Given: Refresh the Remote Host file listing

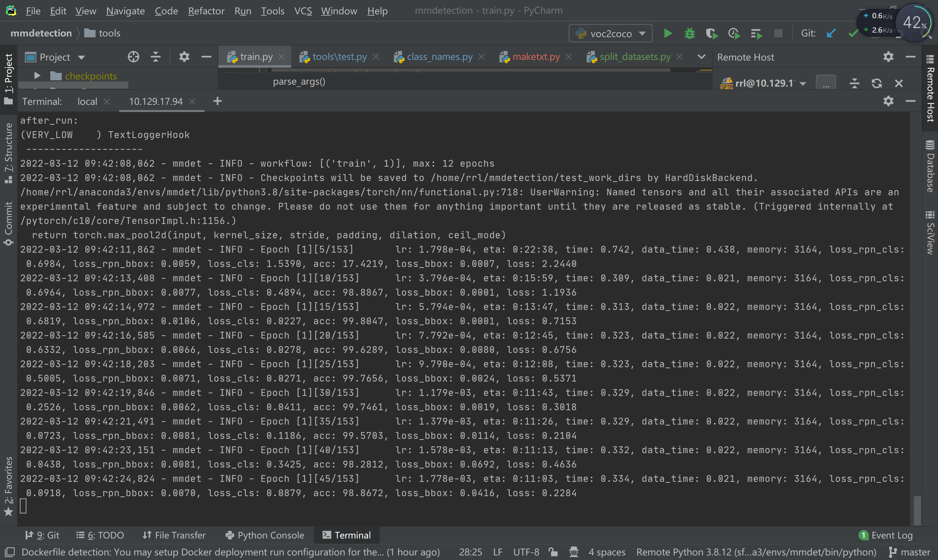Looking at the screenshot, I should (x=876, y=83).
